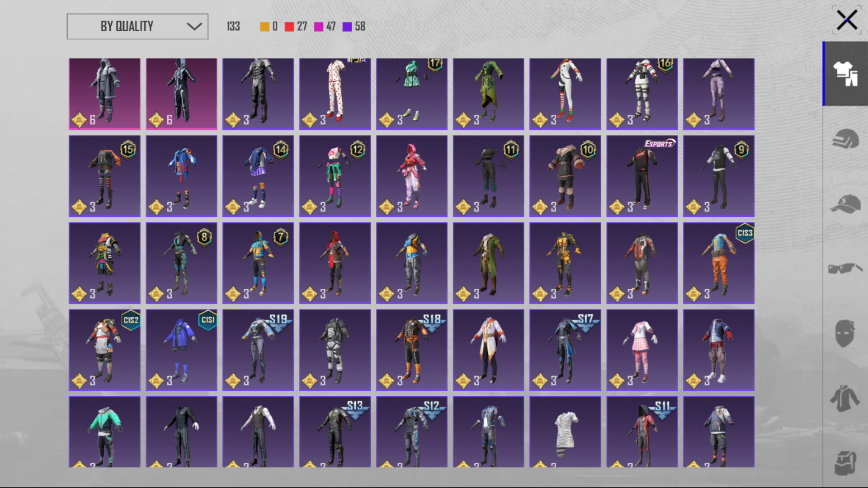868x488 pixels.
Task: Select the white mummy-wrap dress
Action: [x=565, y=432]
